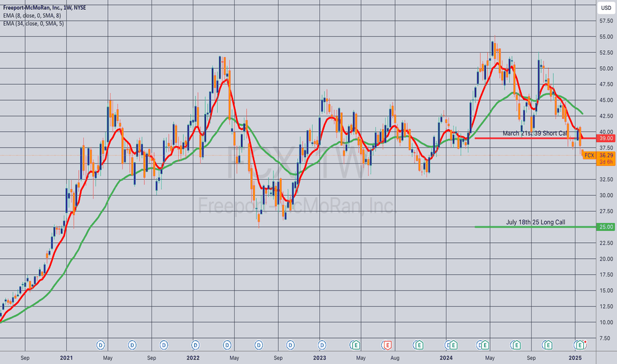Click the dividend marker above the 2022 label
The image size is (617, 364).
[x=195, y=345]
